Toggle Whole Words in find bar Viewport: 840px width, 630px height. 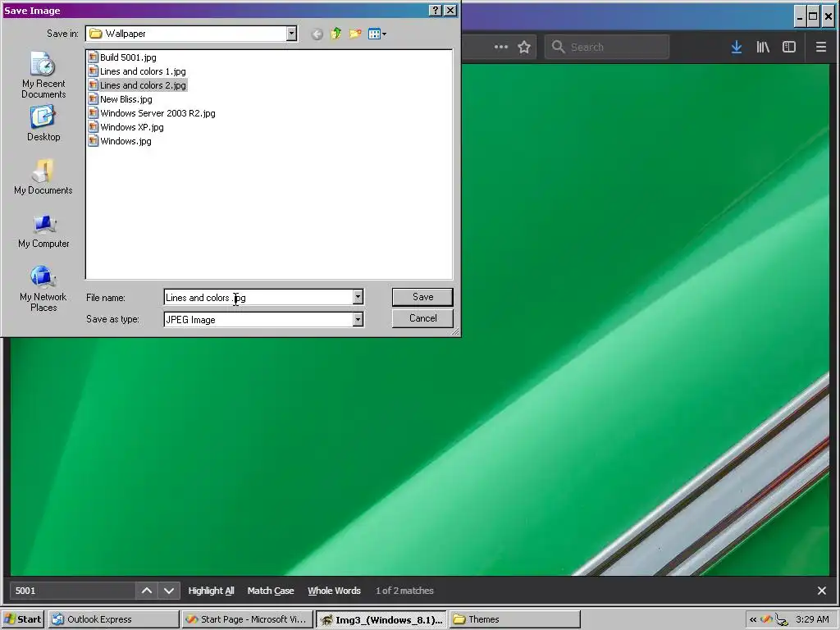tap(334, 591)
